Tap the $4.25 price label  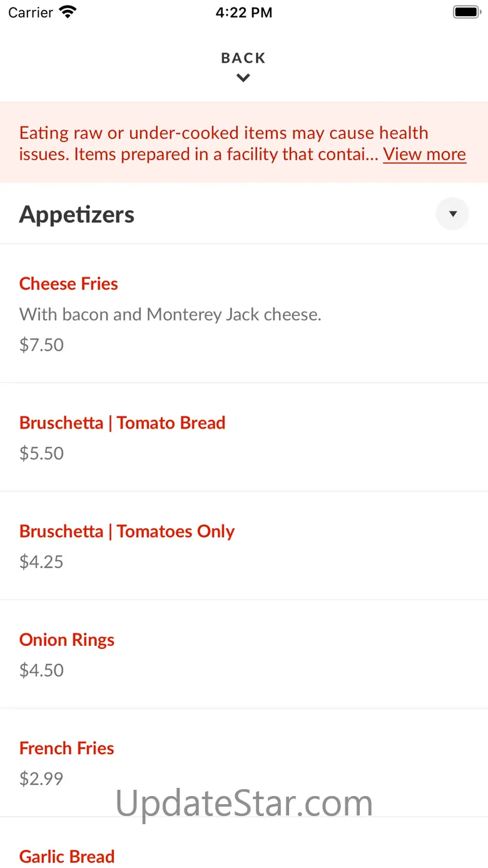(x=41, y=561)
